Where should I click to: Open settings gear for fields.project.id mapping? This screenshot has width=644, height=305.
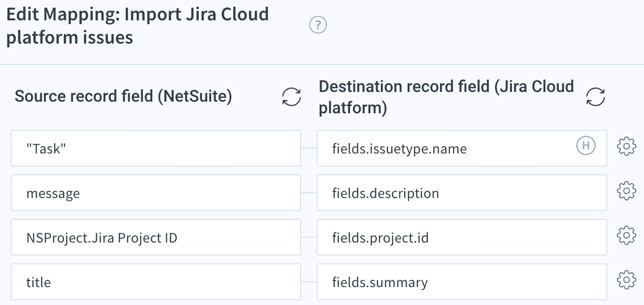click(x=627, y=235)
